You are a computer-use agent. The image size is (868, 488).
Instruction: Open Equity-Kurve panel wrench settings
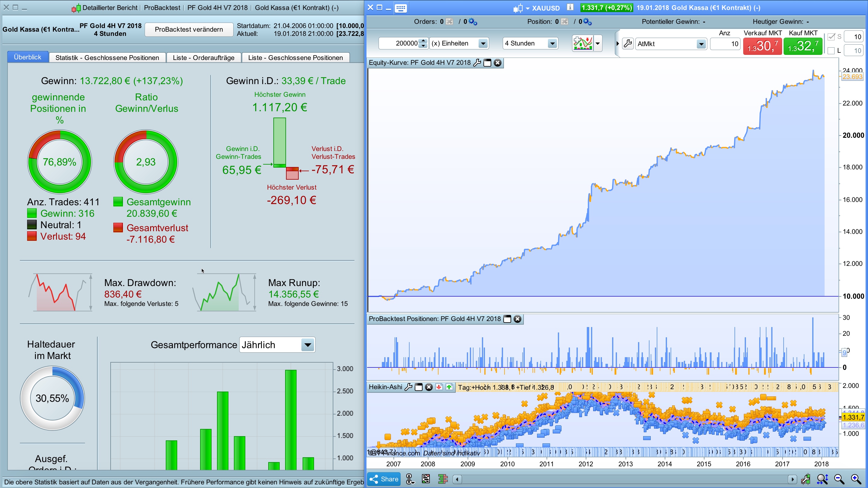pyautogui.click(x=477, y=63)
